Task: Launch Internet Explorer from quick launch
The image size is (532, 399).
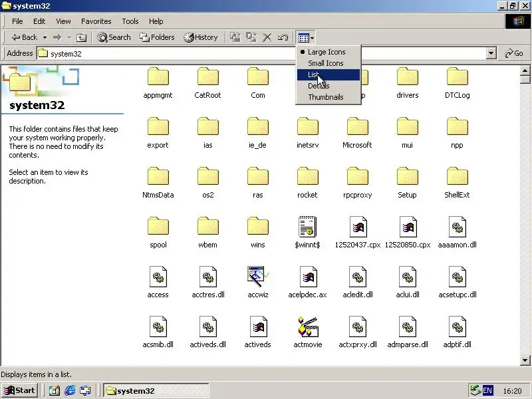Action: [x=70, y=391]
